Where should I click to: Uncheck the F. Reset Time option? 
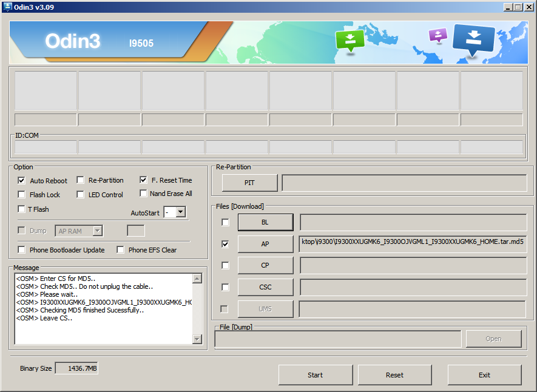coord(144,180)
